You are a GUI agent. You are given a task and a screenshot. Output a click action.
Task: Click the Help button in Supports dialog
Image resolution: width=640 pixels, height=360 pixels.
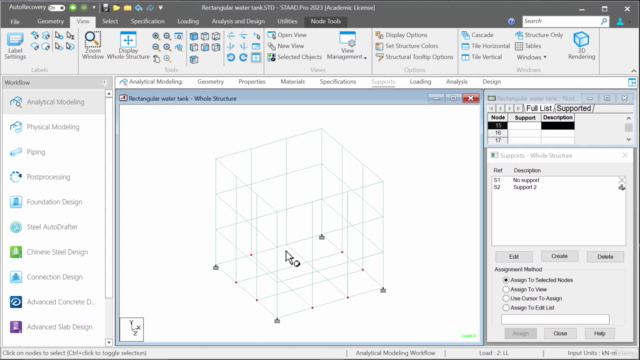coord(600,333)
